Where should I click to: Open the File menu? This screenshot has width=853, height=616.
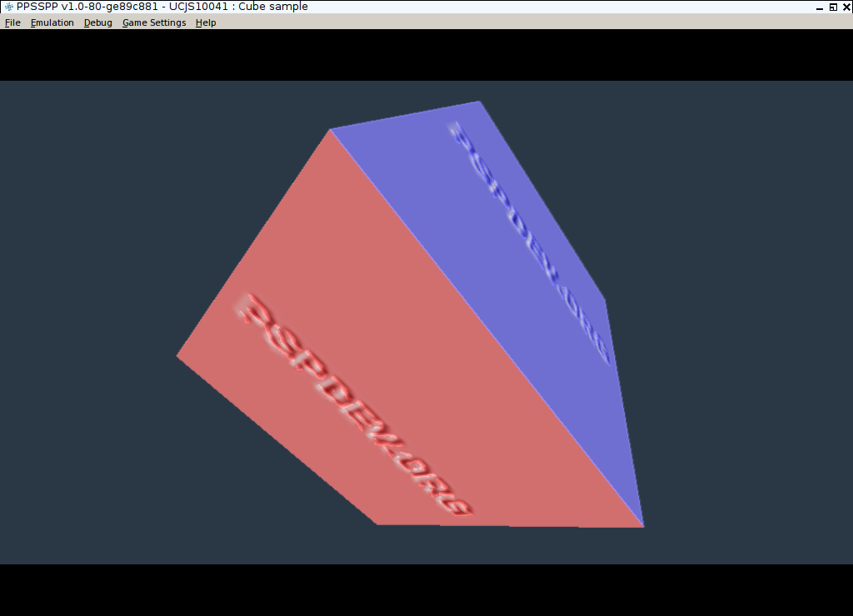(x=12, y=22)
